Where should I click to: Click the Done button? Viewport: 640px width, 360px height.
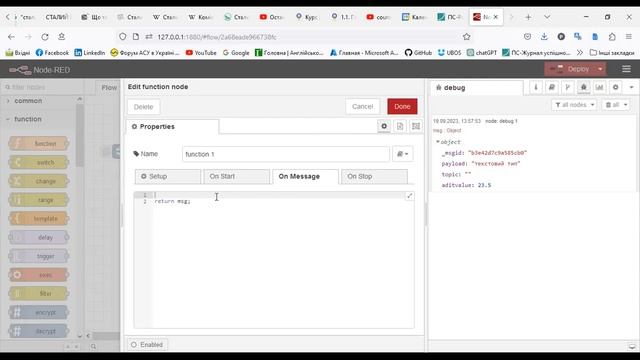402,107
